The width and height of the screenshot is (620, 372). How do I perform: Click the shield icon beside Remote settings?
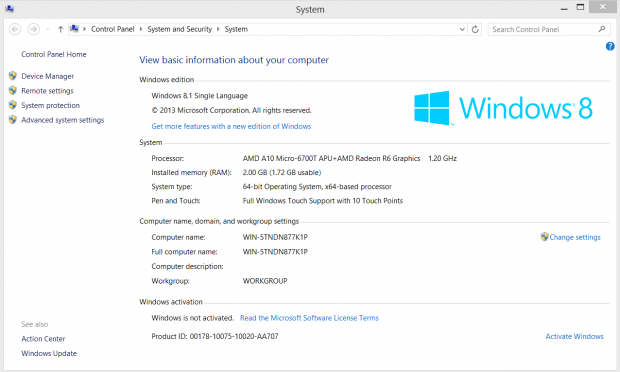pyautogui.click(x=13, y=90)
